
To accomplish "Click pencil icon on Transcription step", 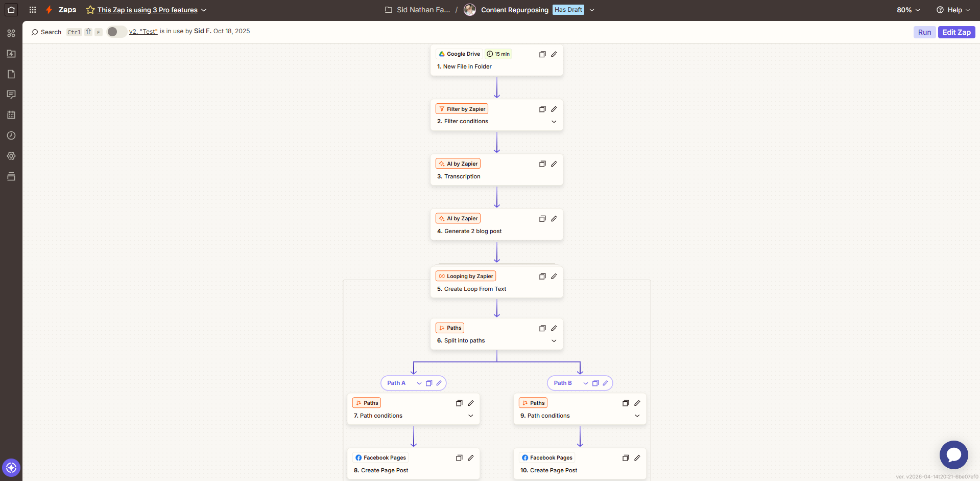I will click(x=554, y=164).
